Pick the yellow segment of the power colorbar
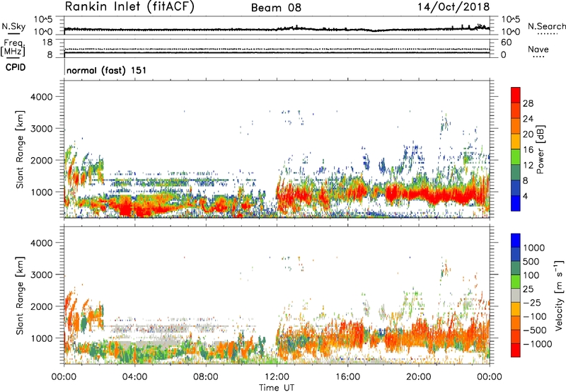Image resolution: width=566 pixels, height=392 pixels. (x=516, y=142)
